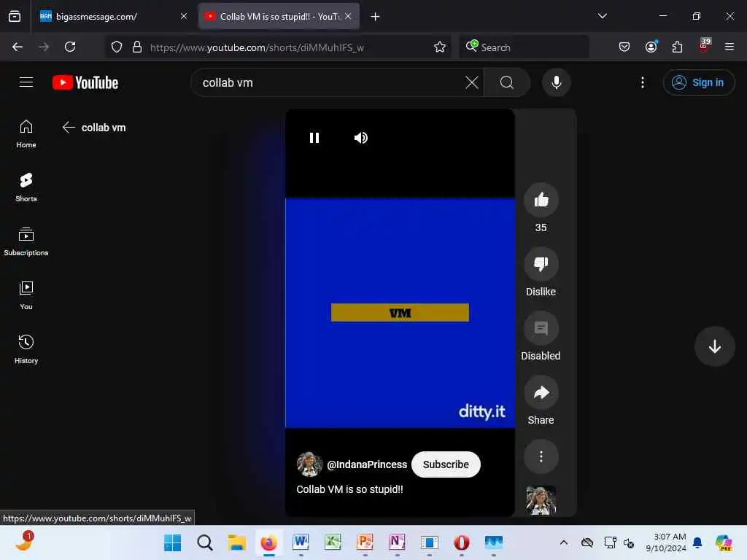Subscribe to @IndanaPrincess
Image resolution: width=747 pixels, height=560 pixels.
pos(446,464)
